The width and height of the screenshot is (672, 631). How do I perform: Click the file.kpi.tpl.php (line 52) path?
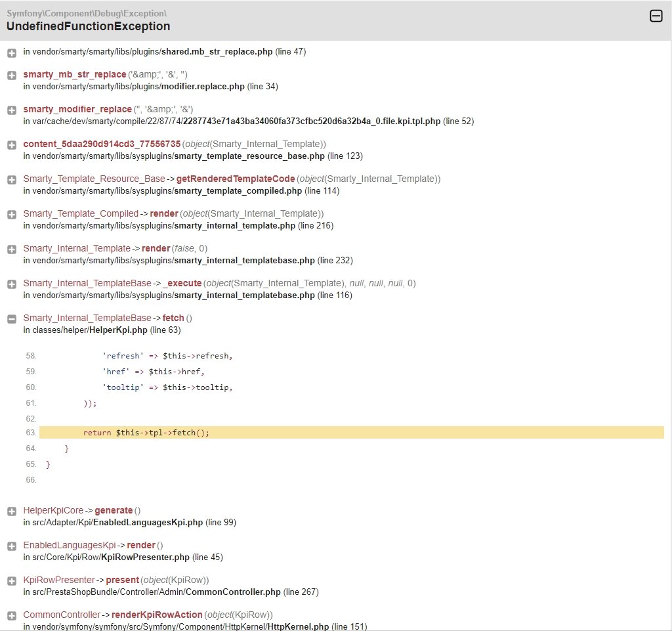click(x=249, y=121)
